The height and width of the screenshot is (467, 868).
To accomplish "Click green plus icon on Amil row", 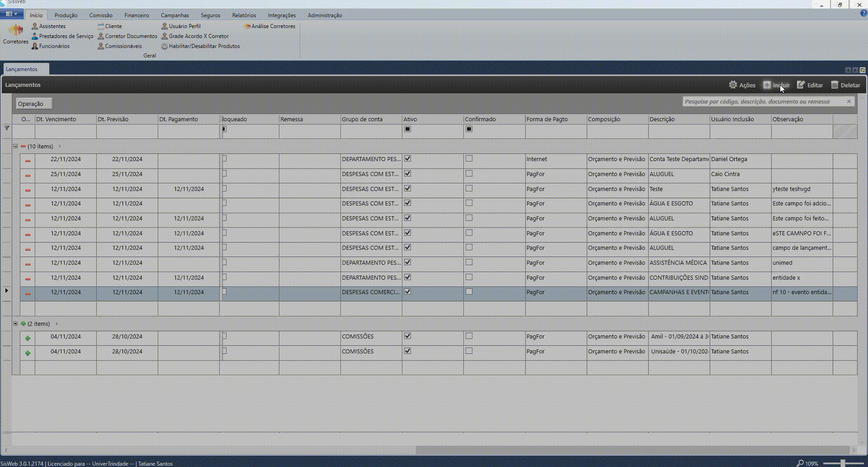I will tap(28, 338).
